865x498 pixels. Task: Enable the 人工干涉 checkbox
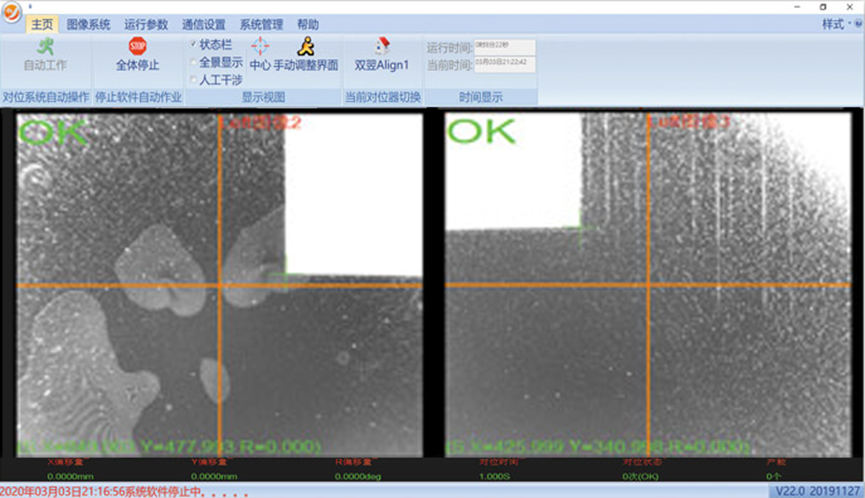[194, 79]
